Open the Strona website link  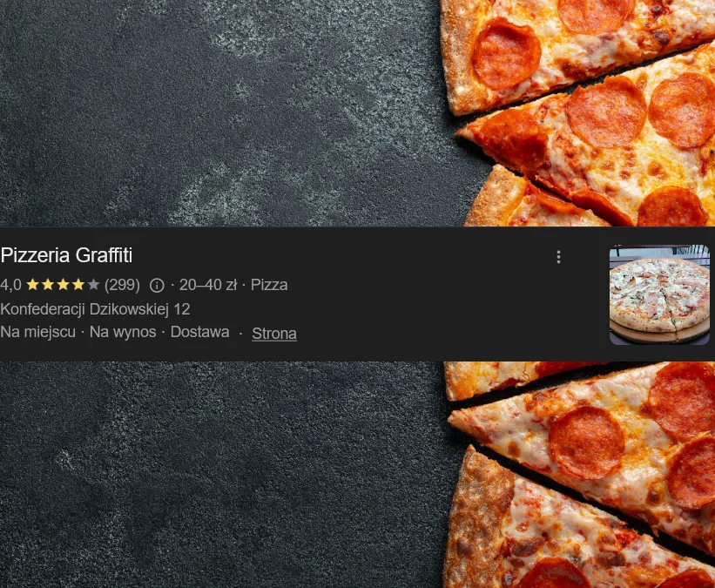pyautogui.click(x=274, y=334)
